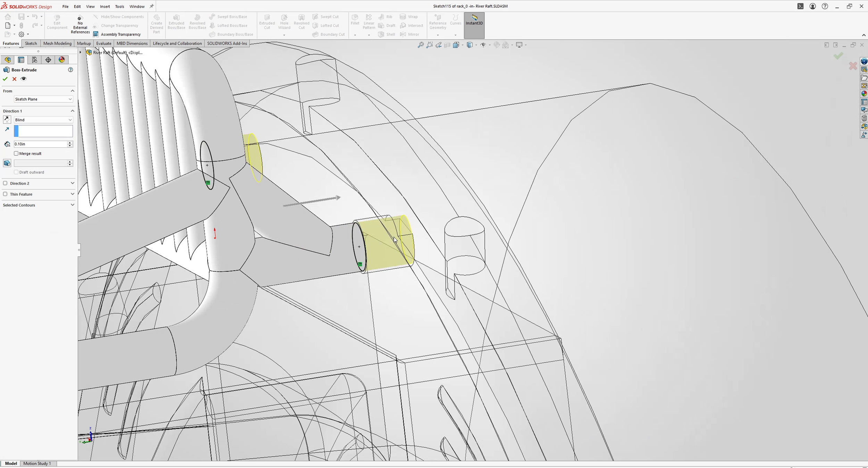868x468 pixels.
Task: Enable the Direction 2 checkbox
Action: pos(6,183)
